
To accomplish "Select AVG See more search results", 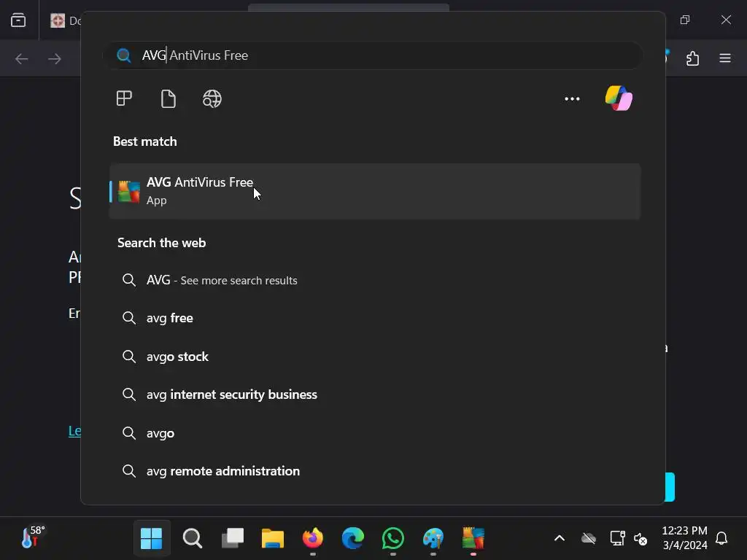I will pyautogui.click(x=375, y=280).
